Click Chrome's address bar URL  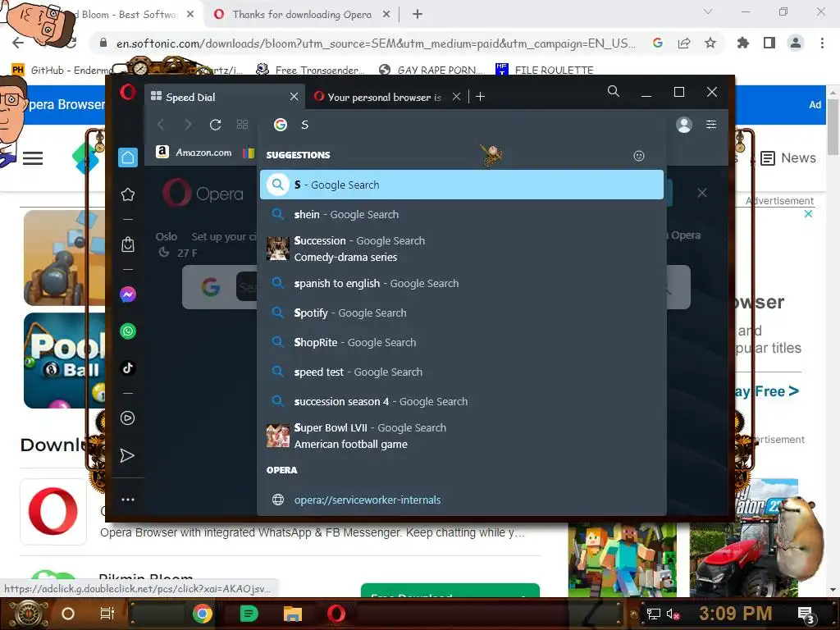[x=375, y=43]
